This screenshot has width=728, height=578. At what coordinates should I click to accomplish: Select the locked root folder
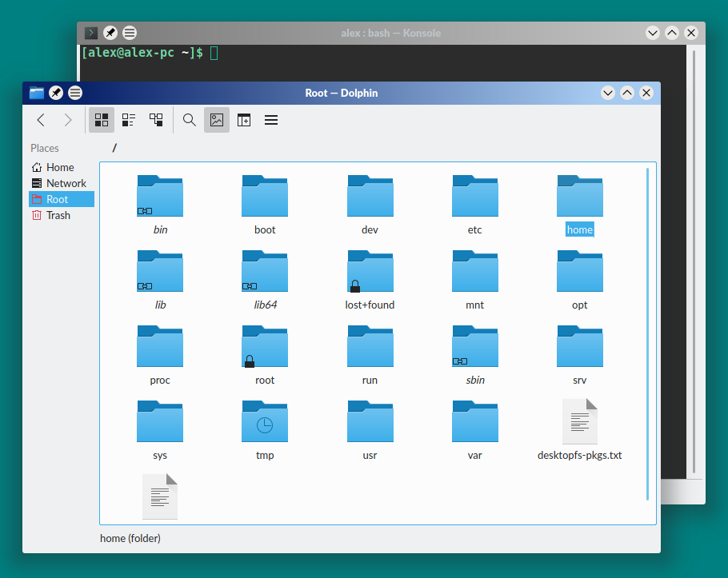pyautogui.click(x=265, y=346)
